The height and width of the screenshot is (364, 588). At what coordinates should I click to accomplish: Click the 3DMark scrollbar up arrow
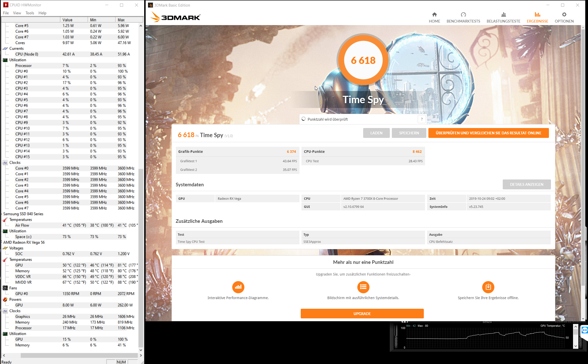(x=583, y=27)
